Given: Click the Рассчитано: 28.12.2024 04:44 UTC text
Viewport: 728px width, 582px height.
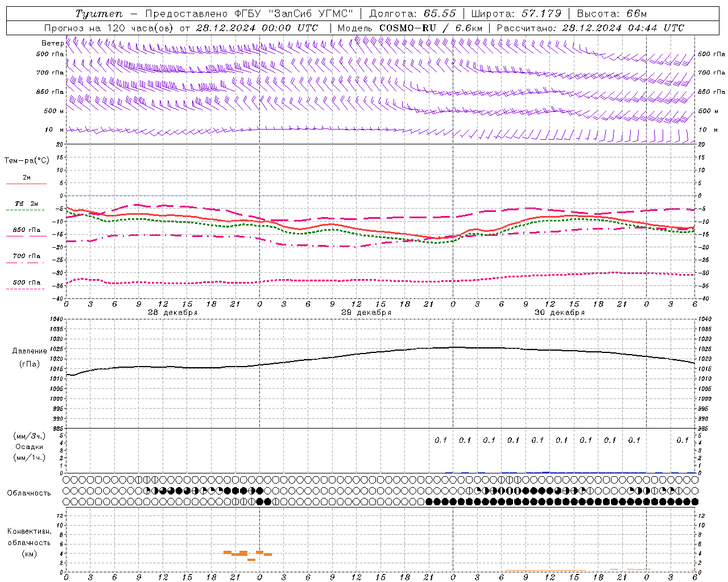Looking at the screenshot, I should click(590, 28).
